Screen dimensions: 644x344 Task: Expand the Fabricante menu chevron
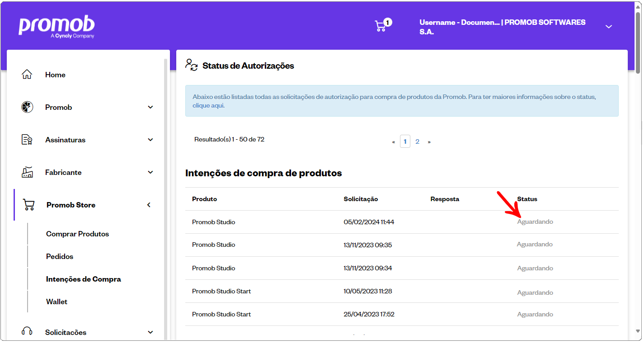150,172
